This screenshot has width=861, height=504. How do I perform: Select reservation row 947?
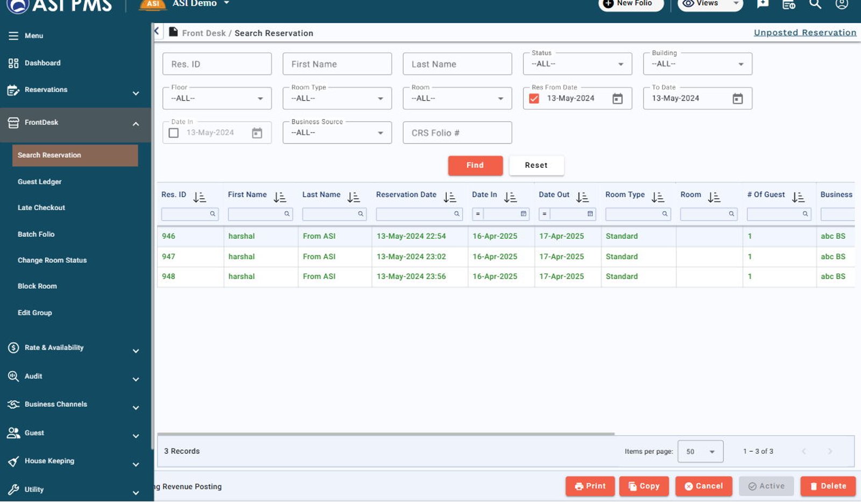pyautogui.click(x=506, y=257)
